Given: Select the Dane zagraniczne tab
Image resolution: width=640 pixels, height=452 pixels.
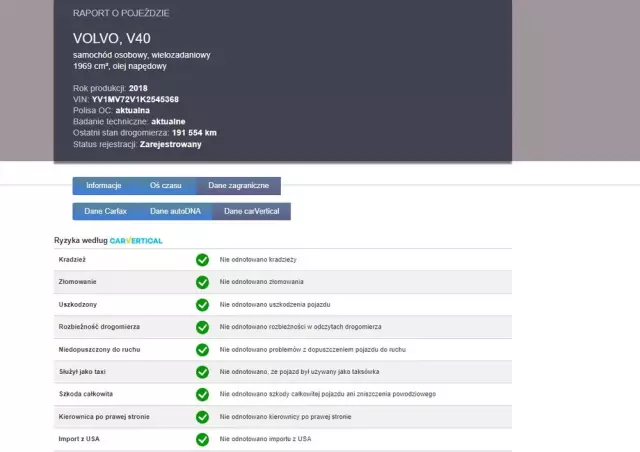Looking at the screenshot, I should click(238, 186).
